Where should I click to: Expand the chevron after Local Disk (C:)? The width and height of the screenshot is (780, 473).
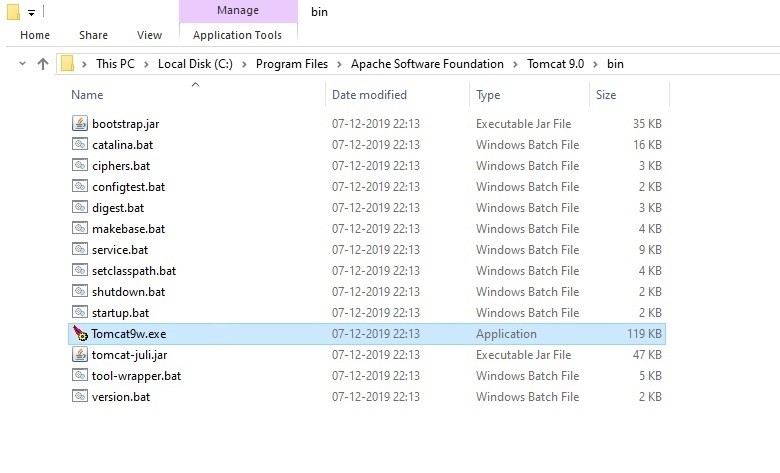click(244, 64)
